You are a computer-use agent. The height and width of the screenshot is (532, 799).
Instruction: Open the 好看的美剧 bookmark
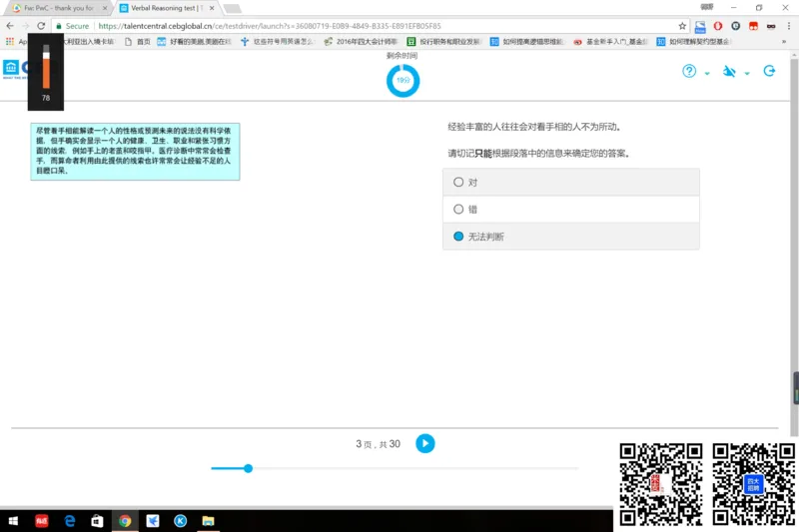click(194, 42)
